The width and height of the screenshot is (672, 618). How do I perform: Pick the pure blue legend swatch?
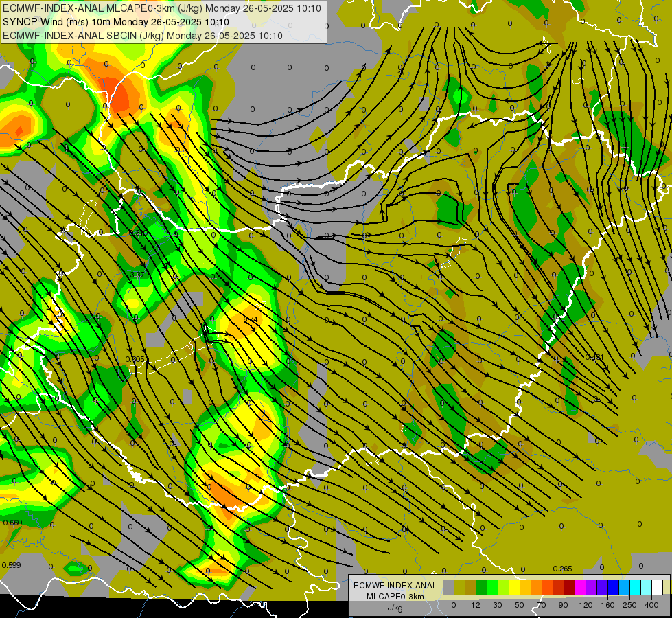[613, 588]
